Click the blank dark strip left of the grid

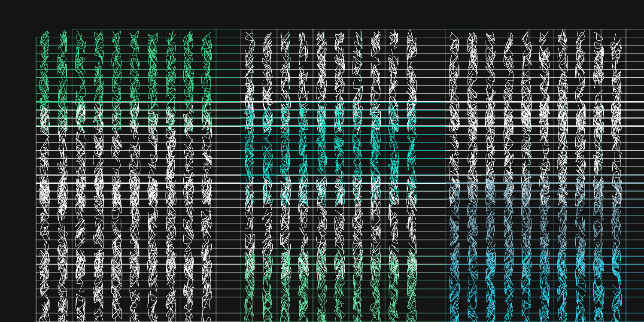pyautogui.click(x=17, y=172)
